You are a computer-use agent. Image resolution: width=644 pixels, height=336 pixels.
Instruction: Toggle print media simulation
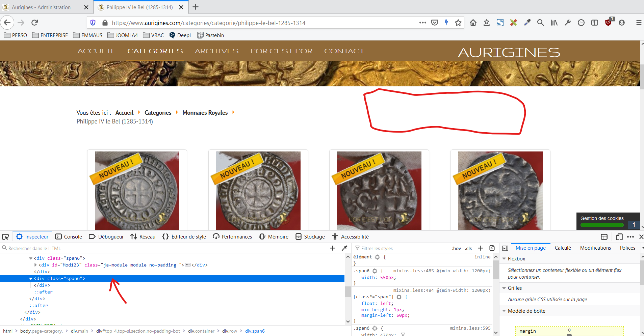(x=492, y=248)
